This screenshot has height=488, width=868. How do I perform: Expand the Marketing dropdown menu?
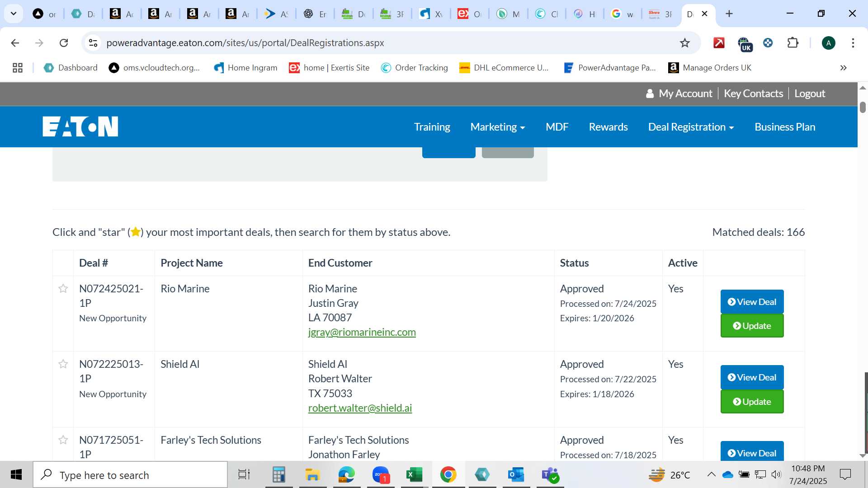[498, 127]
